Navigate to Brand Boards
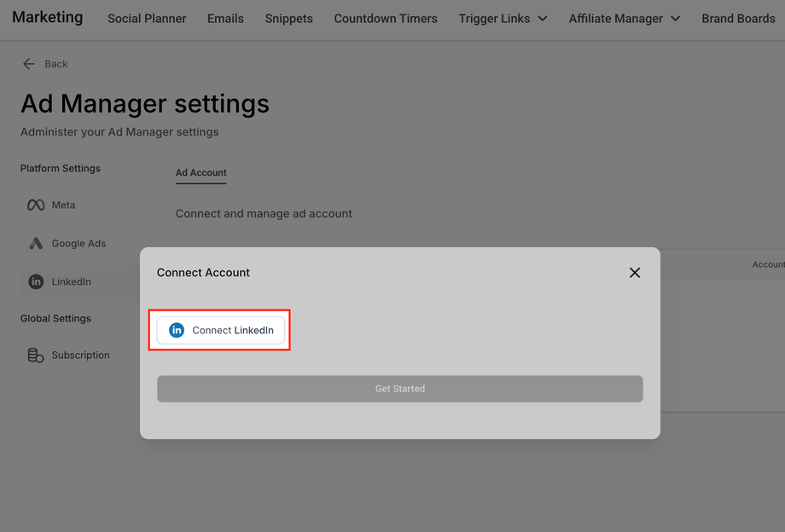Image resolution: width=785 pixels, height=532 pixels. [x=738, y=19]
